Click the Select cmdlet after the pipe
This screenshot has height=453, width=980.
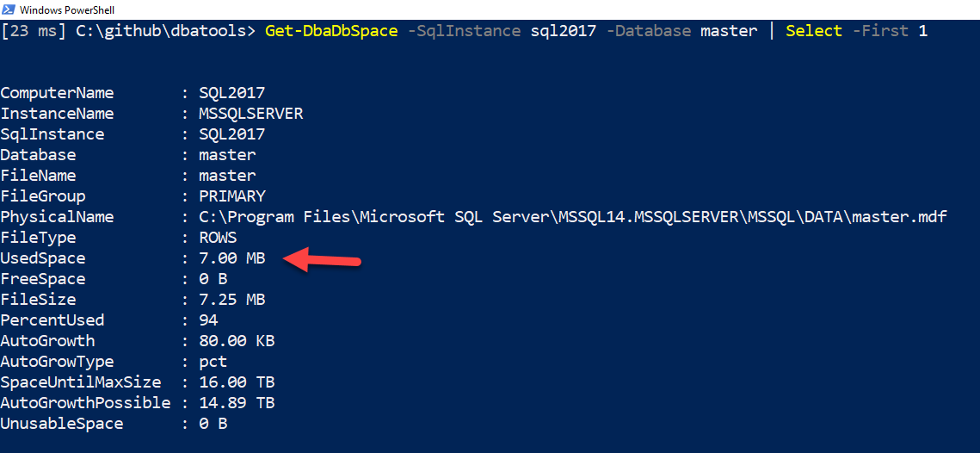814,31
